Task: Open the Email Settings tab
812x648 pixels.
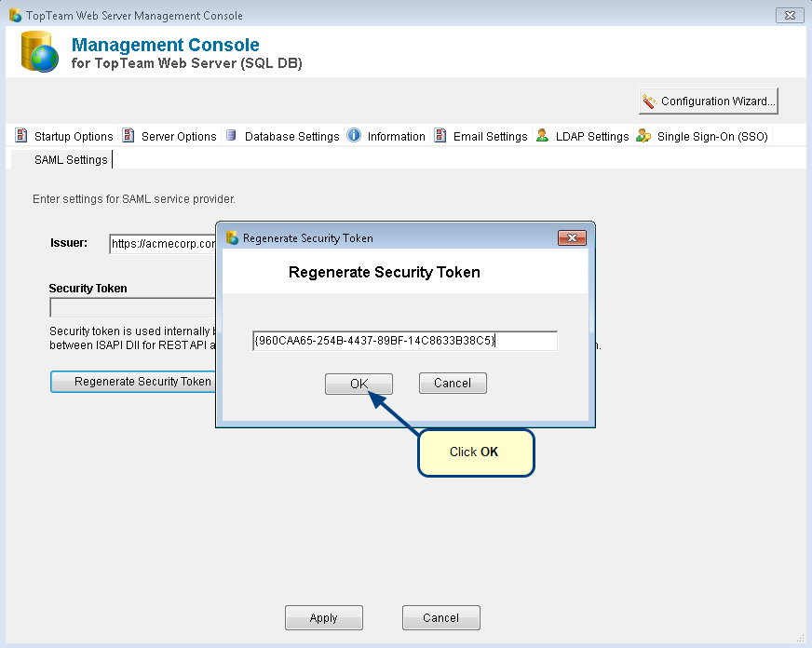Action: click(481, 136)
